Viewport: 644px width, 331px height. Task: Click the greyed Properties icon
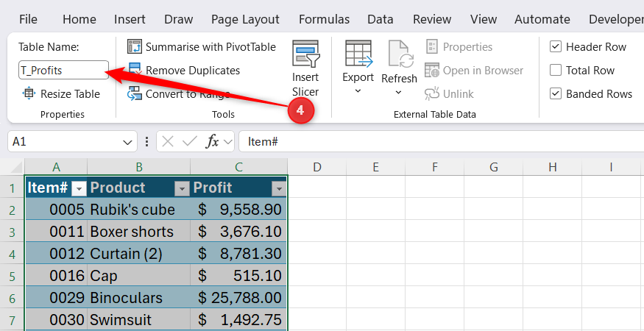[x=431, y=47]
